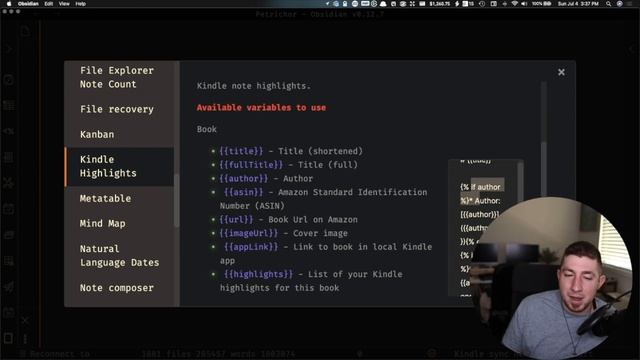
Task: Open the Edit menu
Action: click(x=49, y=4)
